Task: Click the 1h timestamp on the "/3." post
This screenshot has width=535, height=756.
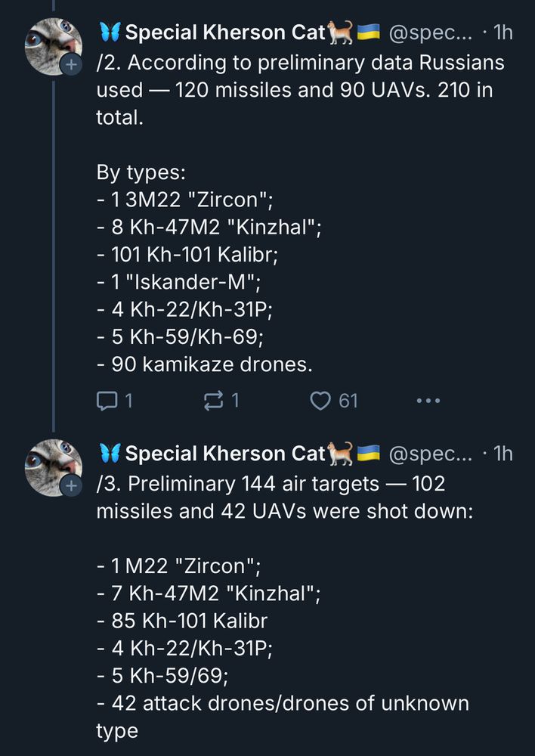Action: click(503, 454)
